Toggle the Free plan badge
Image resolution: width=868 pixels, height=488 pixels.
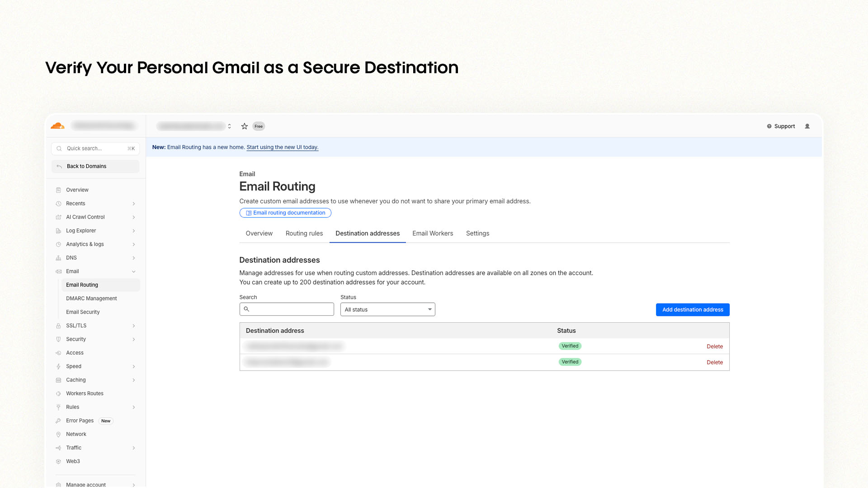pyautogui.click(x=258, y=126)
